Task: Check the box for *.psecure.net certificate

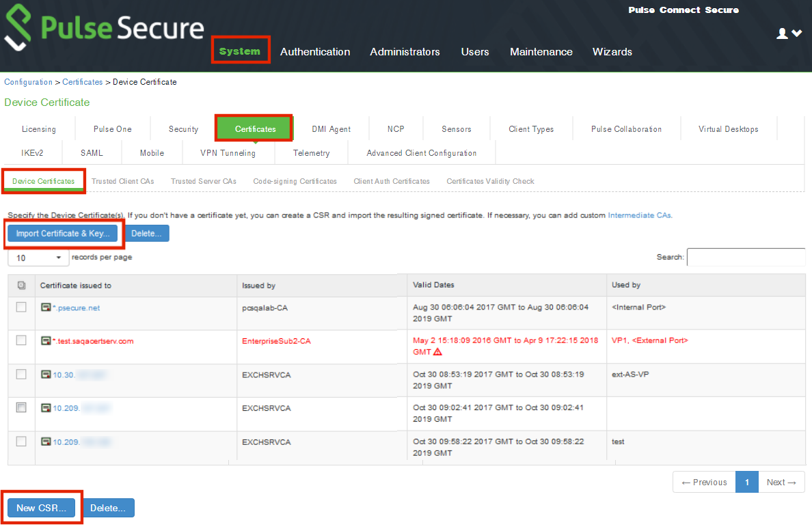Action: 21,307
